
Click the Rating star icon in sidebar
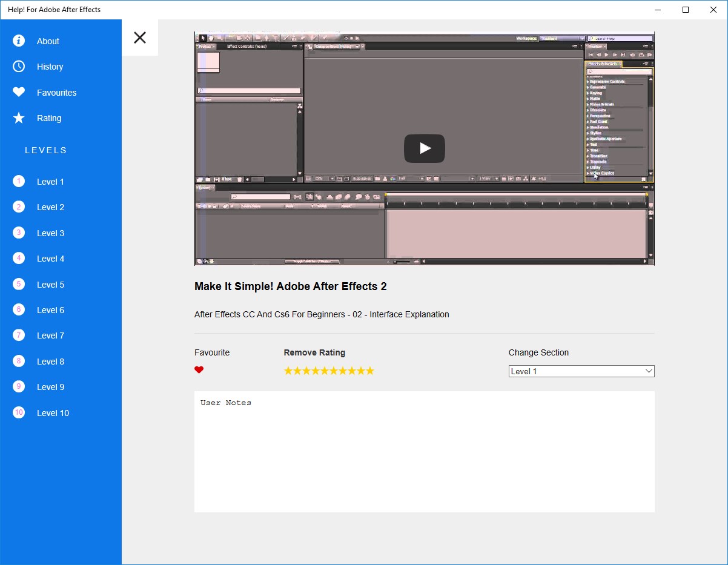point(19,118)
